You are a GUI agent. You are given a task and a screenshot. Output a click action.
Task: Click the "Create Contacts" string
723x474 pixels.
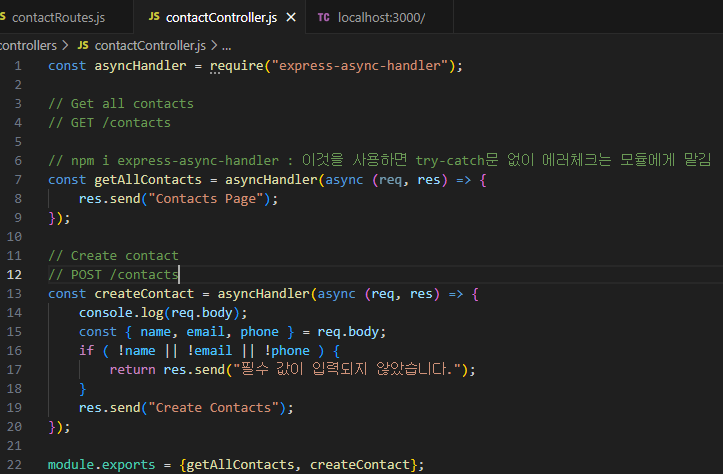tap(213, 408)
